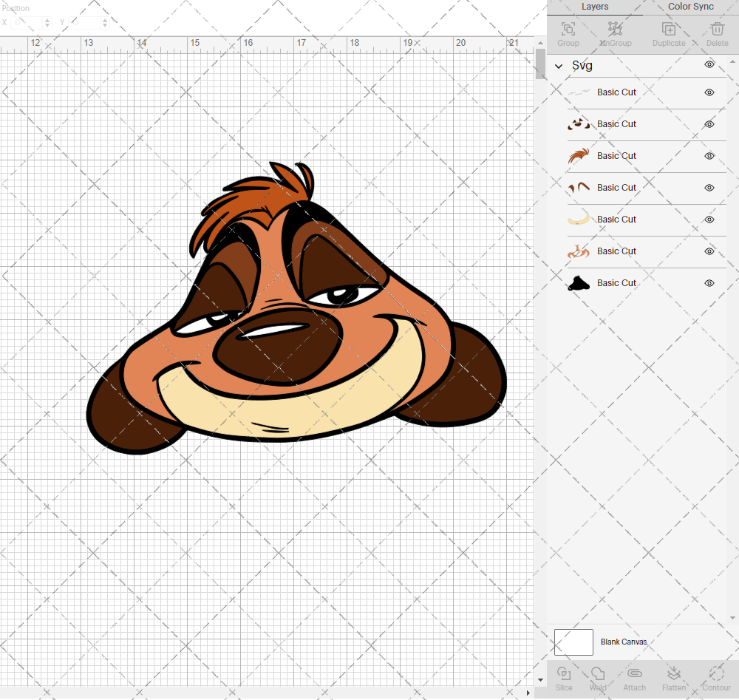Image resolution: width=739 pixels, height=700 pixels.
Task: Click the Duplicate icon
Action: pos(669,30)
